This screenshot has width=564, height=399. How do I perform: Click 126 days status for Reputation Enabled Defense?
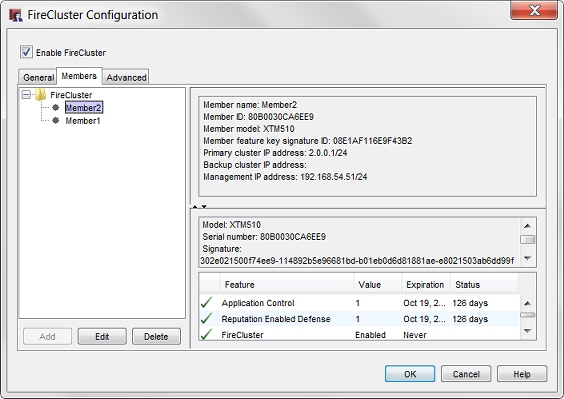click(x=470, y=319)
